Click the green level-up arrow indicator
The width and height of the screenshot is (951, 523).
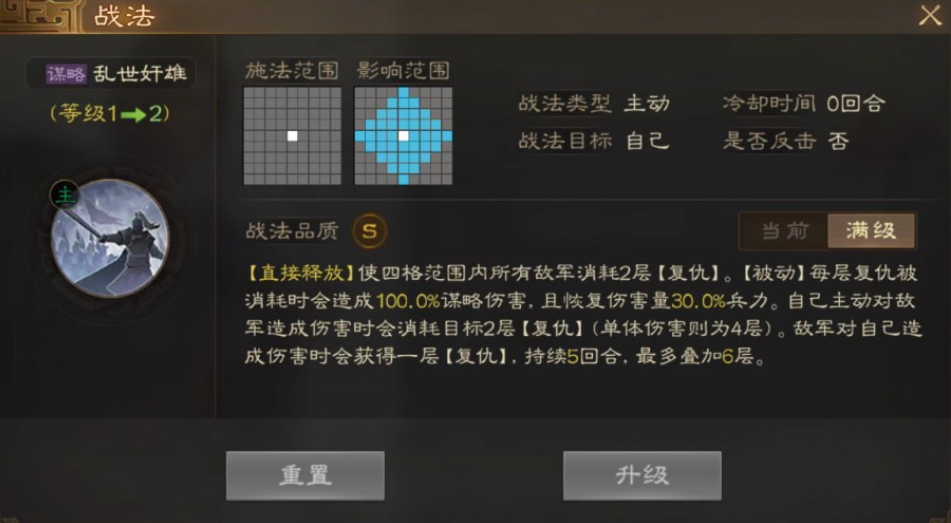pyautogui.click(x=133, y=115)
